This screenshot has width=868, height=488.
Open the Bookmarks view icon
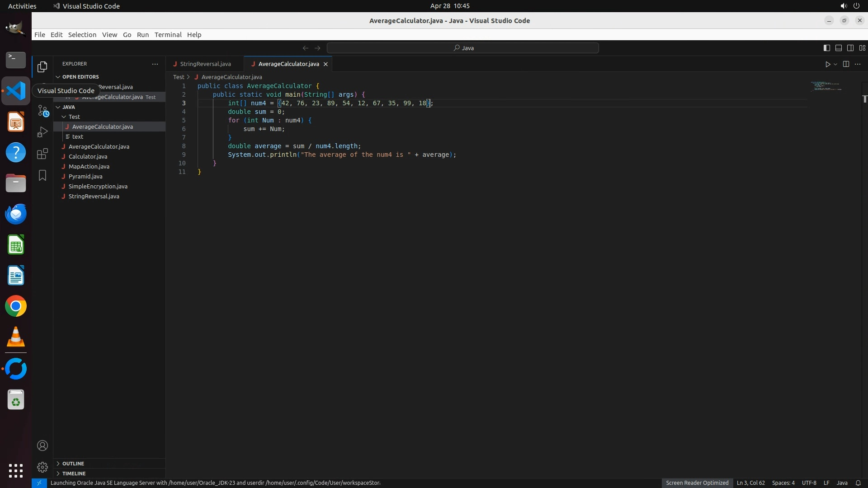point(42,175)
